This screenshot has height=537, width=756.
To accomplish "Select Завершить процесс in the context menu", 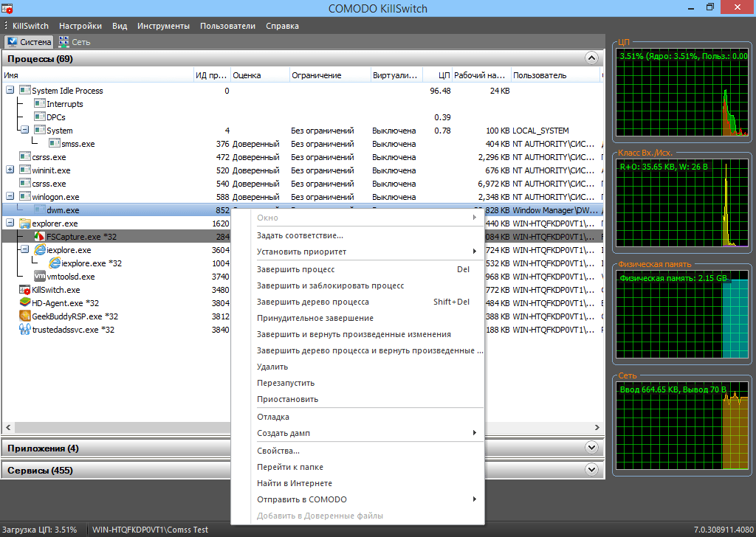I will tap(297, 269).
